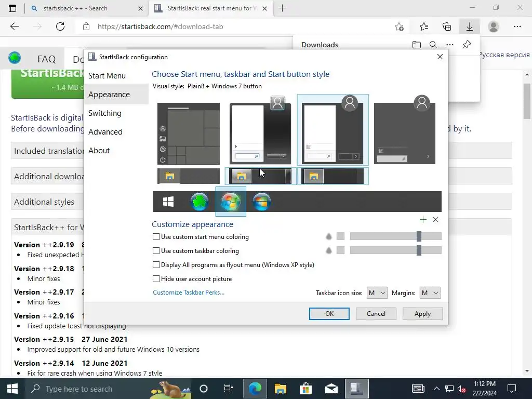Click the start menu coloring droplet icon
Image resolution: width=532 pixels, height=399 pixels.
tap(328, 236)
